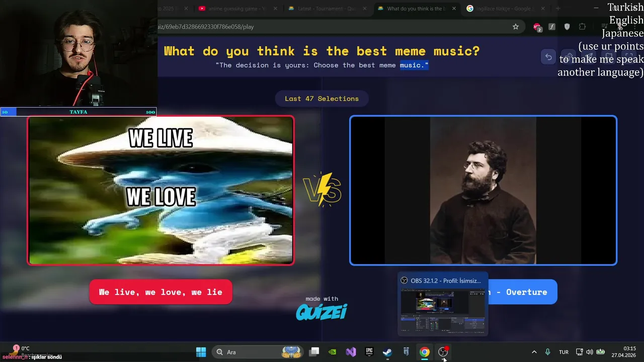Open Steam from the taskbar
Screen dimensions: 644x362
tap(387, 352)
